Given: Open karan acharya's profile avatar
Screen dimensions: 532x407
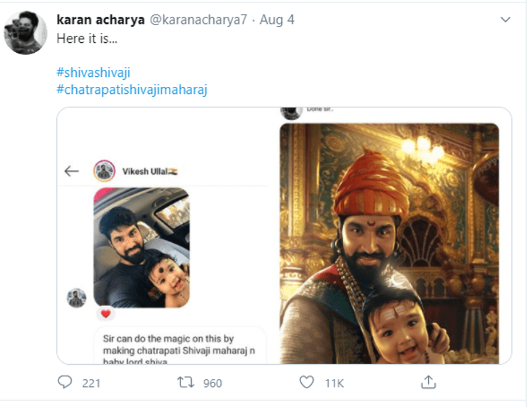Looking at the screenshot, I should point(26,33).
